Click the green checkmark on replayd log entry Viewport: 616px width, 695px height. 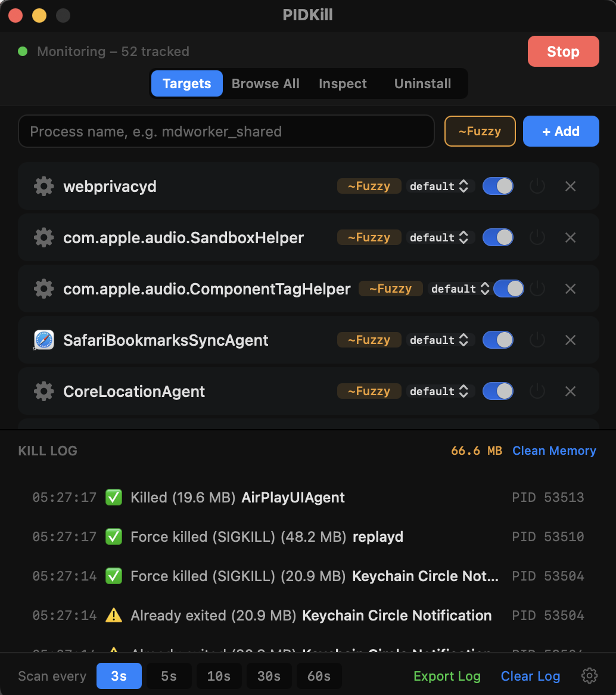point(114,537)
